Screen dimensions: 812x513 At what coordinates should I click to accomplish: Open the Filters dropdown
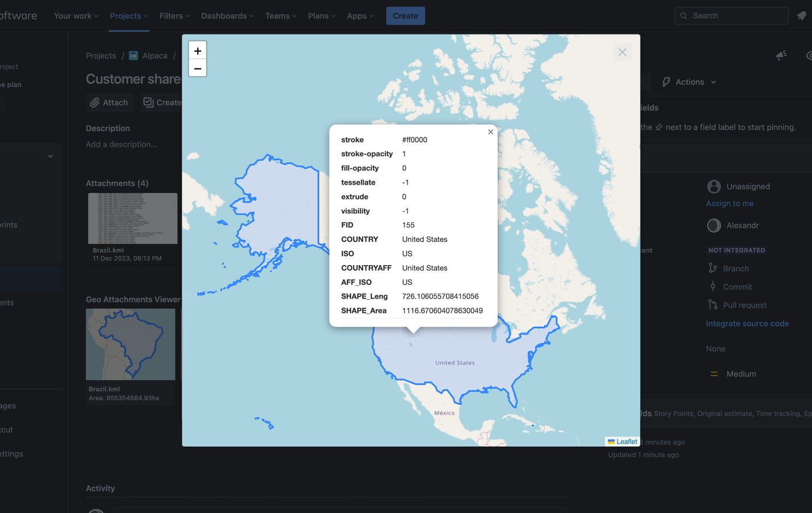[x=175, y=16]
